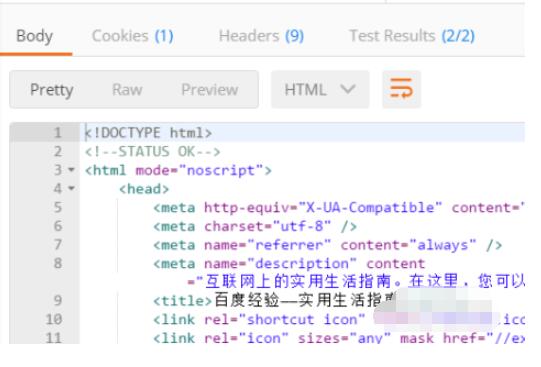This screenshot has width=541, height=367.
Task: Click the referrer meta tag line
Action: (x=327, y=245)
